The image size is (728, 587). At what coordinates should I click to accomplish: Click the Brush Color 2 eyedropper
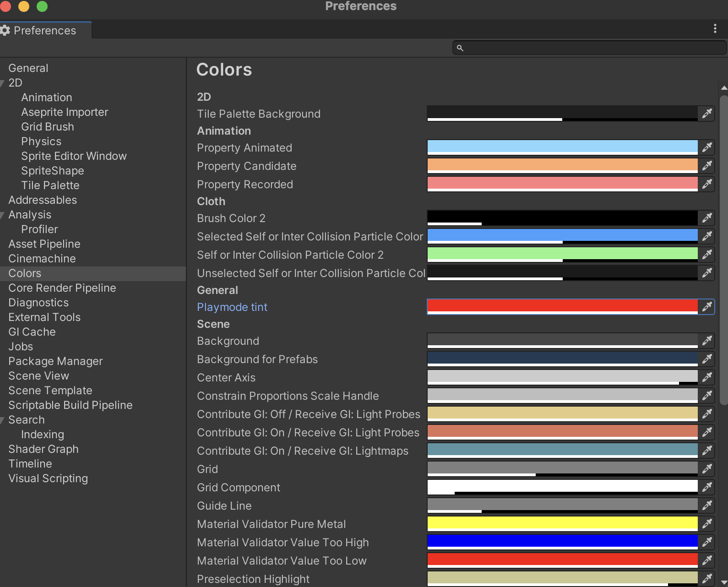point(707,218)
